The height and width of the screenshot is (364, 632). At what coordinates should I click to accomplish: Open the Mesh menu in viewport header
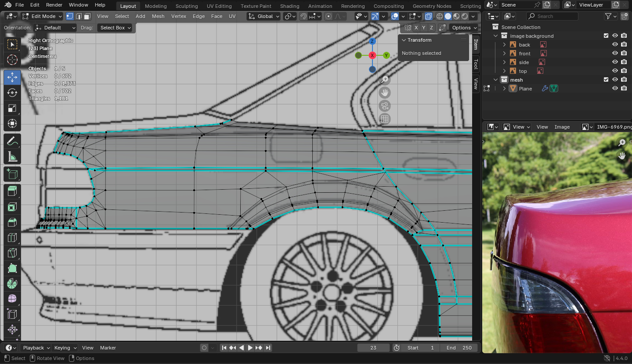158,16
